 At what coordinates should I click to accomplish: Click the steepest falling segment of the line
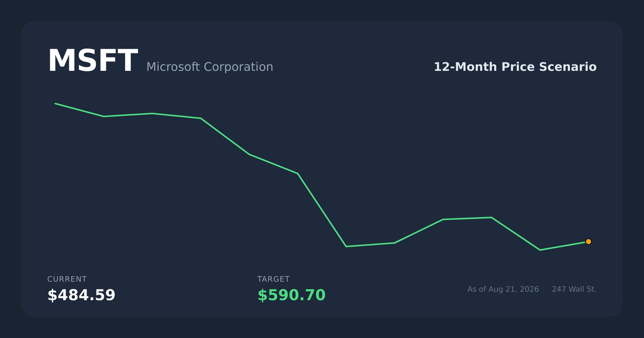tap(322, 210)
